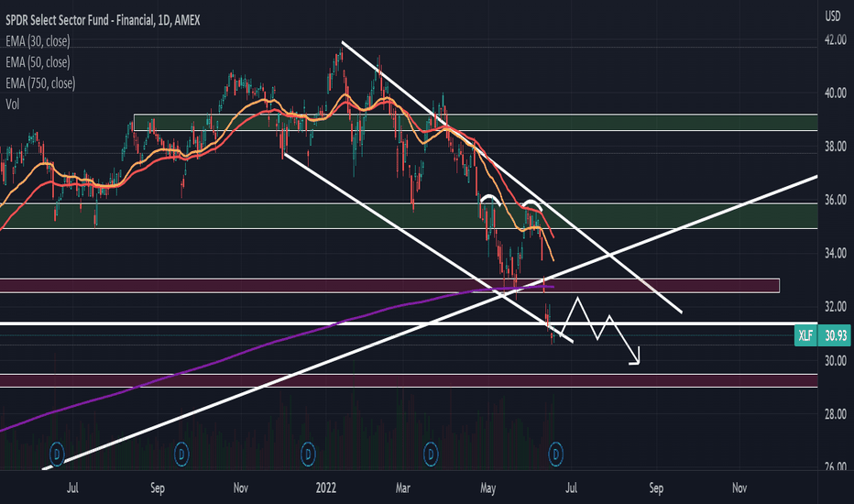This screenshot has width=854, height=504.
Task: Click the 40.00 price axis label
Action: click(836, 93)
